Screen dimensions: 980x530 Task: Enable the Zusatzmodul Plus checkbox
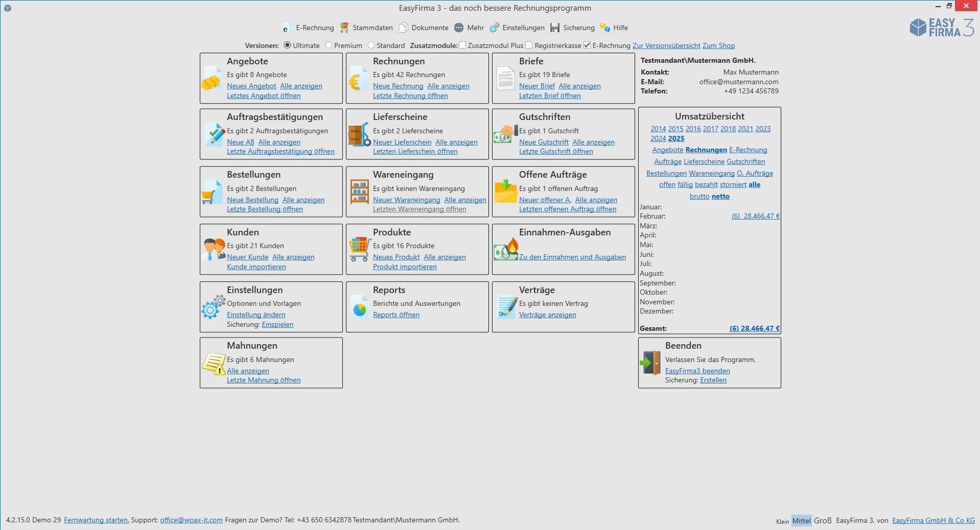(462, 45)
